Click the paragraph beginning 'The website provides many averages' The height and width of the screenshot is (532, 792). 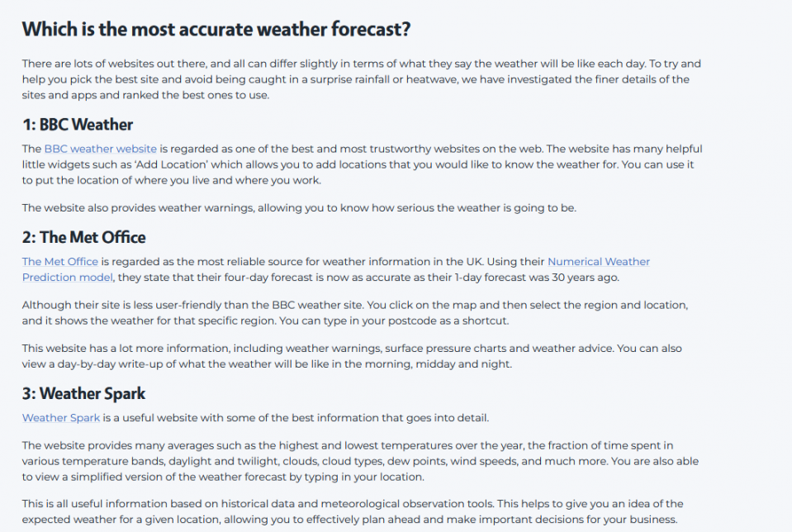click(x=360, y=461)
